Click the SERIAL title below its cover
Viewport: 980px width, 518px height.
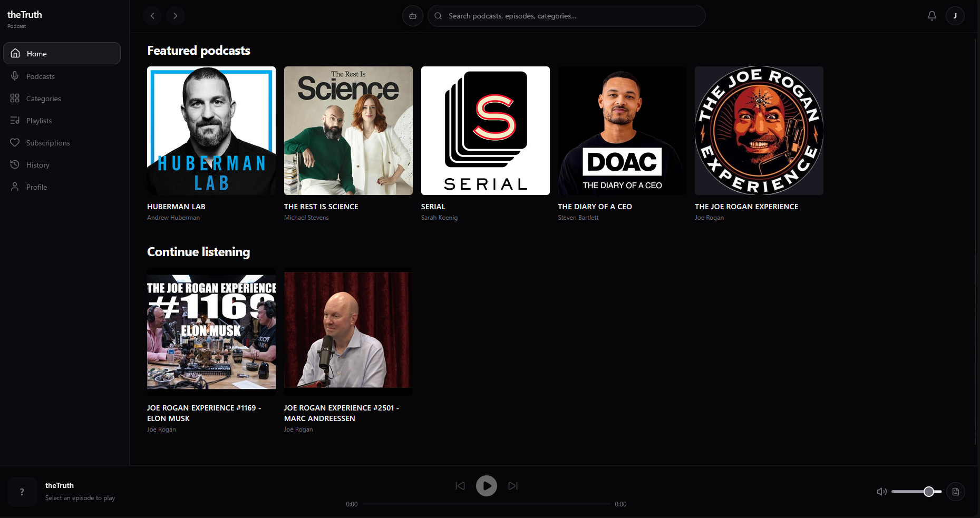(x=433, y=207)
